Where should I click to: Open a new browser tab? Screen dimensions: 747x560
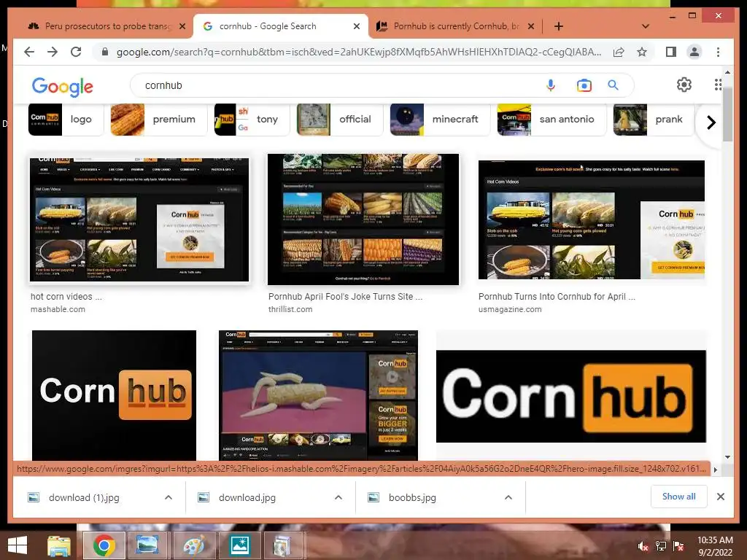[x=559, y=26]
